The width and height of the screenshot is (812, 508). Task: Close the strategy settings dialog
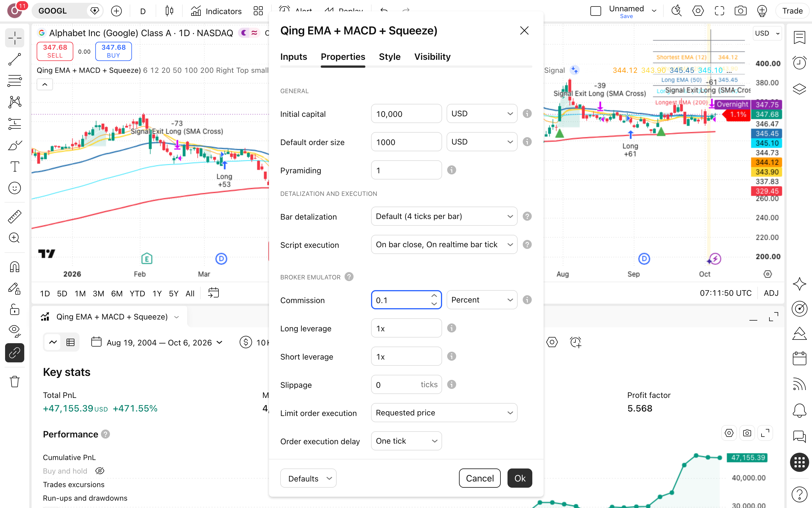(x=524, y=30)
